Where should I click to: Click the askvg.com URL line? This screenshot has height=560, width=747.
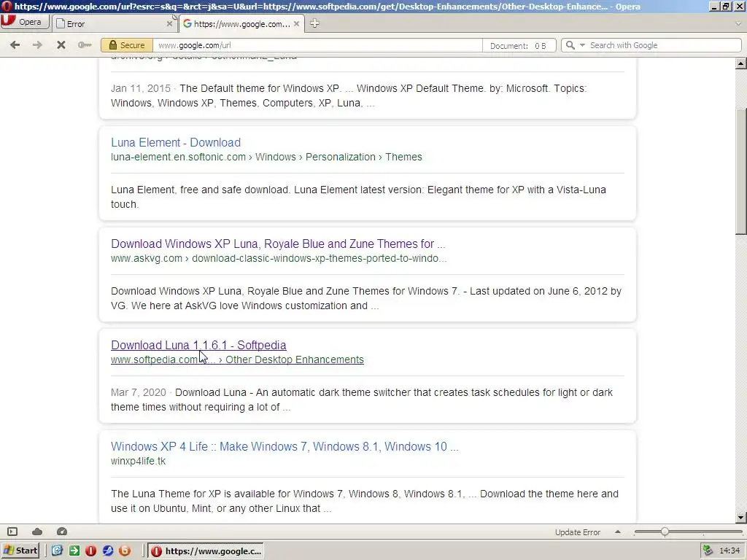point(279,259)
